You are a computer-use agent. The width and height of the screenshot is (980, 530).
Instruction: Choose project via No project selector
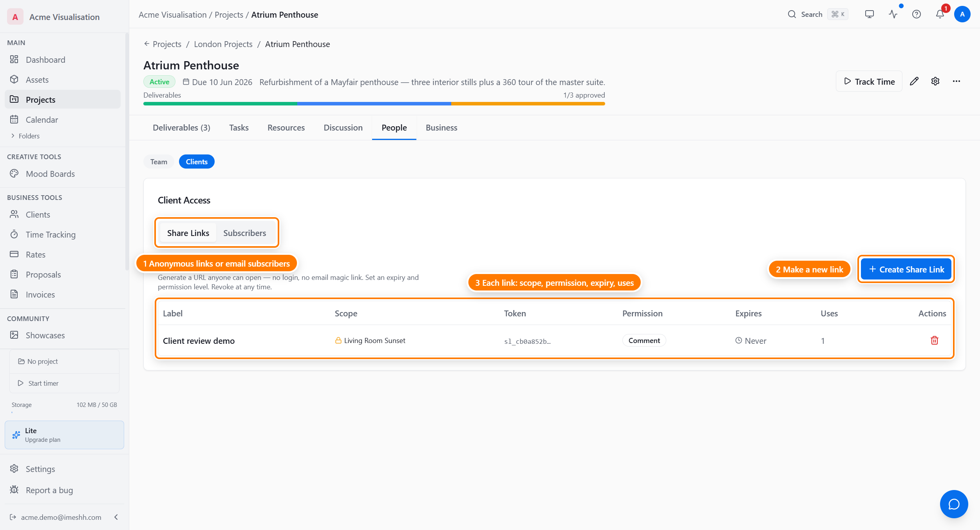pyautogui.click(x=64, y=361)
